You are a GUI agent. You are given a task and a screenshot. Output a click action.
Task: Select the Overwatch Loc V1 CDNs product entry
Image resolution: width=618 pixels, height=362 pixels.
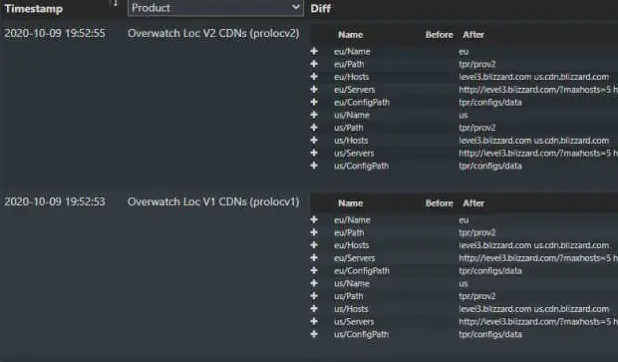pos(213,202)
